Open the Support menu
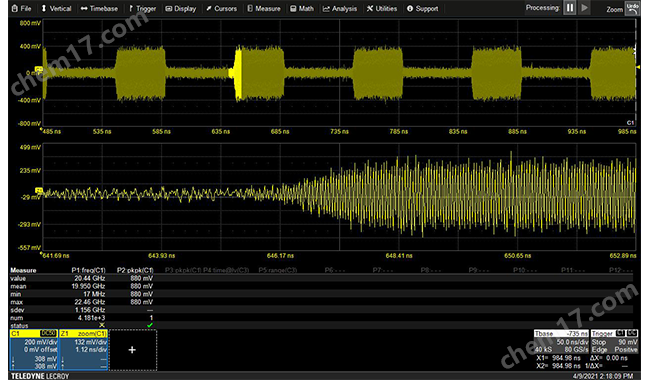This screenshot has height=380, width=650. pyautogui.click(x=422, y=8)
